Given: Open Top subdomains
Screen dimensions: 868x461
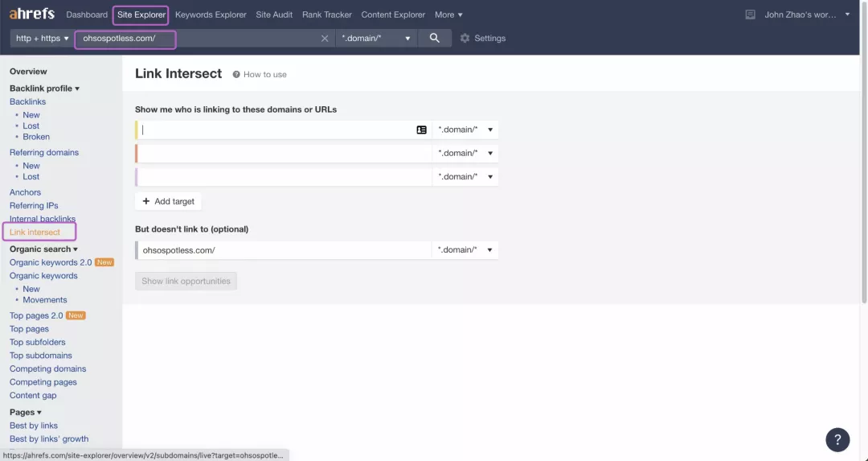Looking at the screenshot, I should click(x=40, y=355).
